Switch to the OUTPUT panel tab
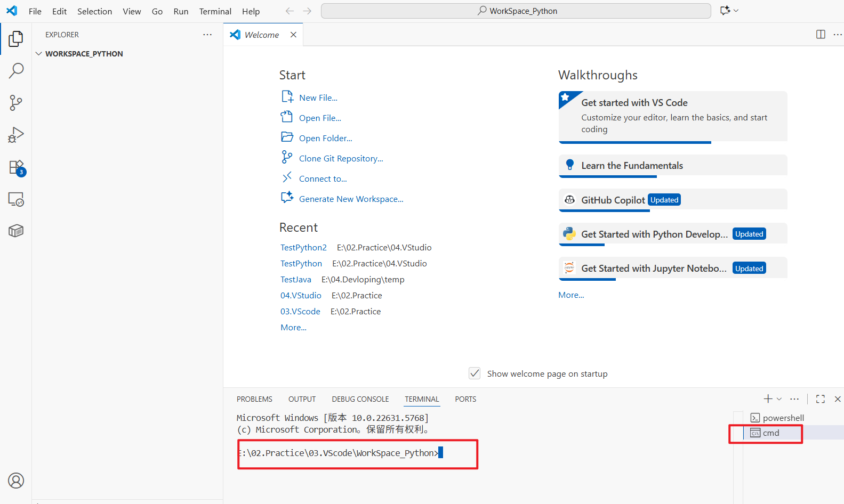The height and width of the screenshot is (504, 844). [302, 399]
